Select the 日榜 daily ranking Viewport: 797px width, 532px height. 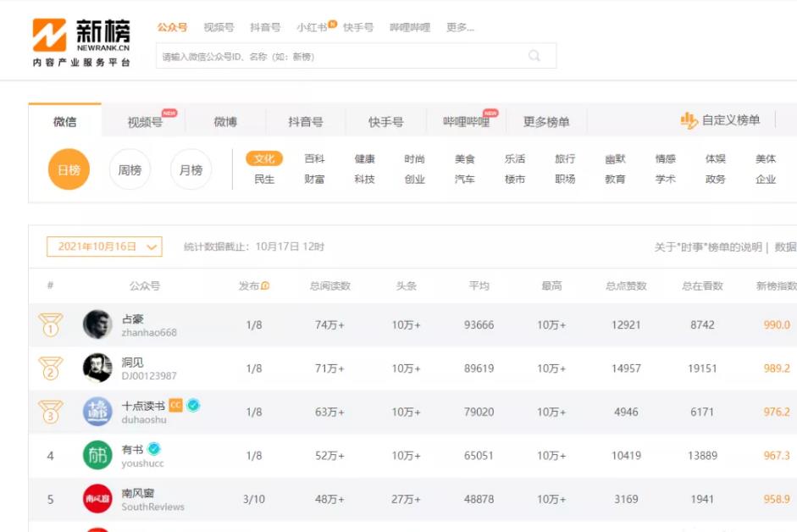[69, 169]
